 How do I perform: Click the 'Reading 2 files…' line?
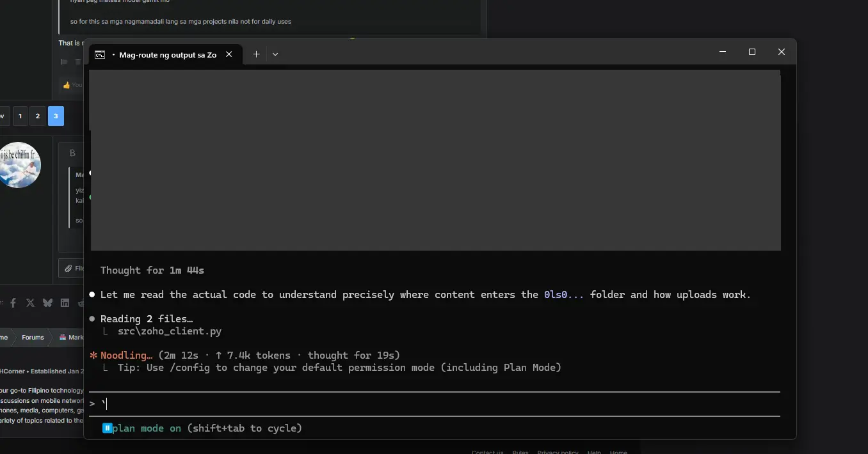coord(147,319)
